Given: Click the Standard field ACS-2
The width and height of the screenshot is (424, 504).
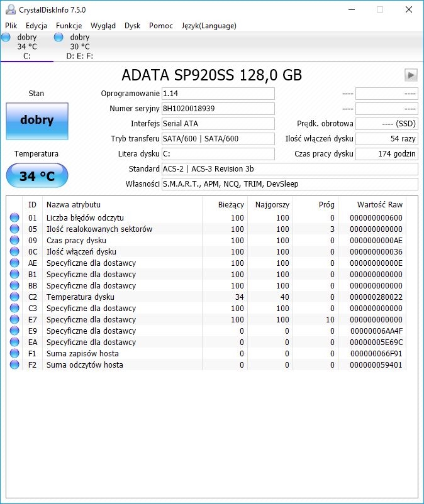Looking at the screenshot, I should click(290, 169).
